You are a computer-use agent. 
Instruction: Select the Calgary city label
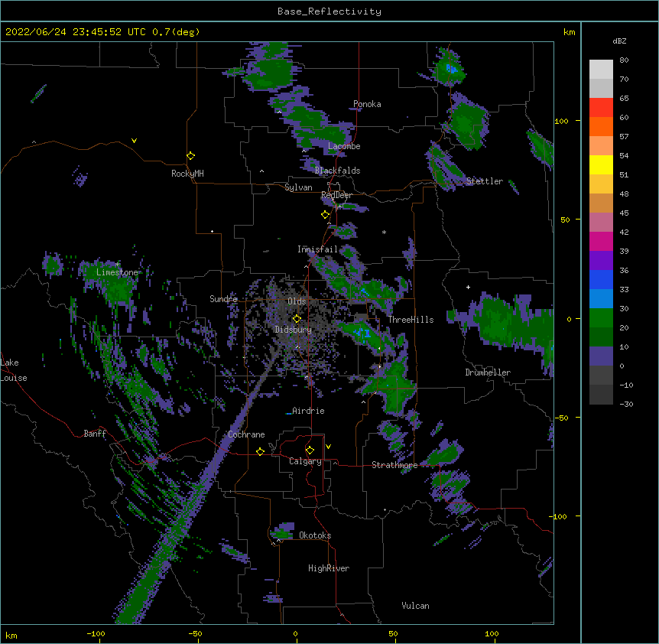click(x=305, y=461)
